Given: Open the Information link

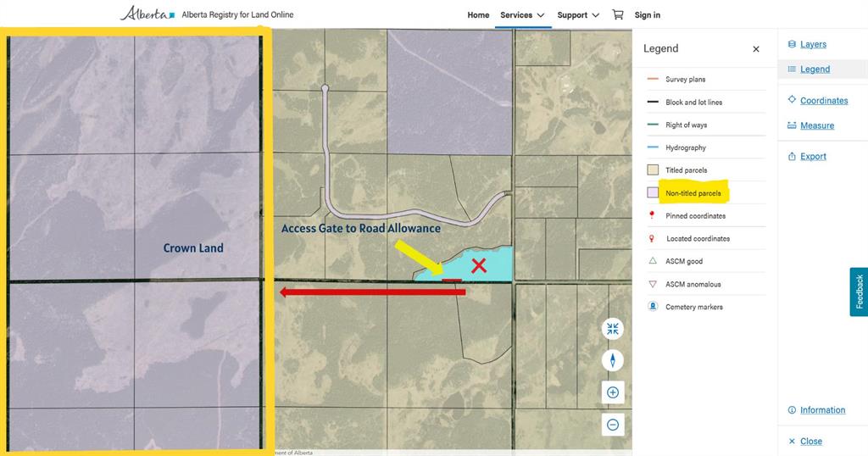Looking at the screenshot, I should coord(822,410).
